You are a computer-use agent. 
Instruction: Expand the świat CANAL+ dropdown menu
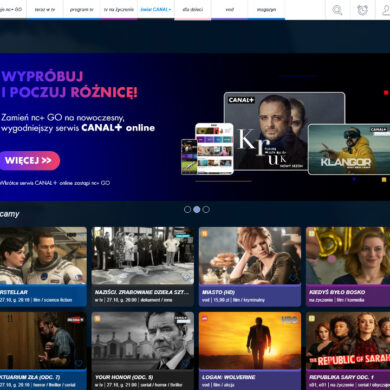(x=156, y=10)
